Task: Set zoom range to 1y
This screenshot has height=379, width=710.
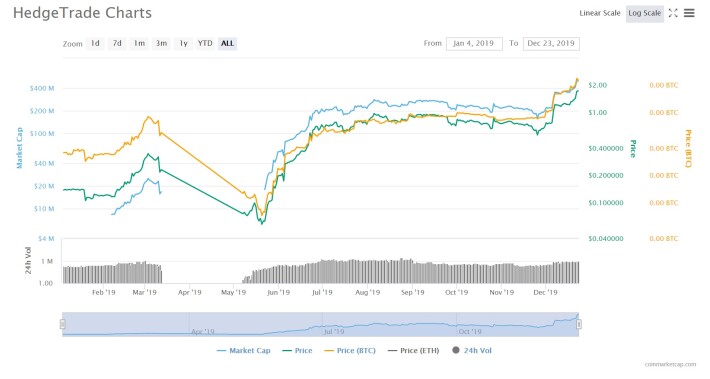Action: coord(183,43)
